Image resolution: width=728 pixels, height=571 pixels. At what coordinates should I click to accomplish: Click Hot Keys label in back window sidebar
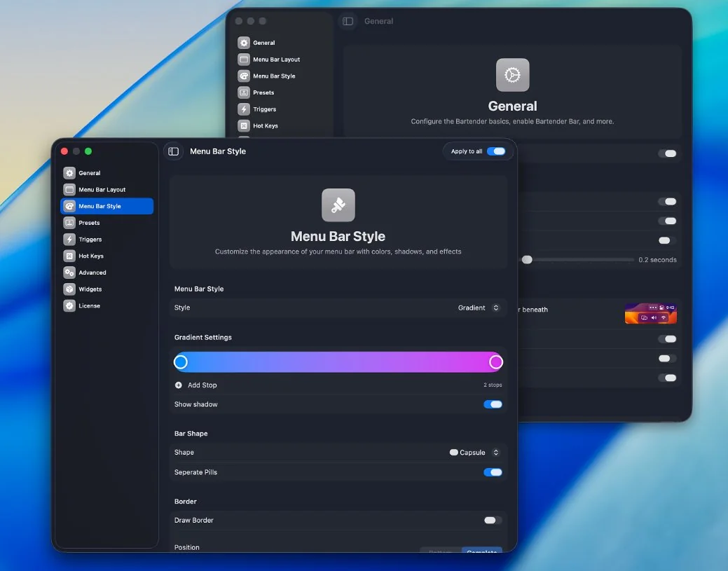[266, 126]
